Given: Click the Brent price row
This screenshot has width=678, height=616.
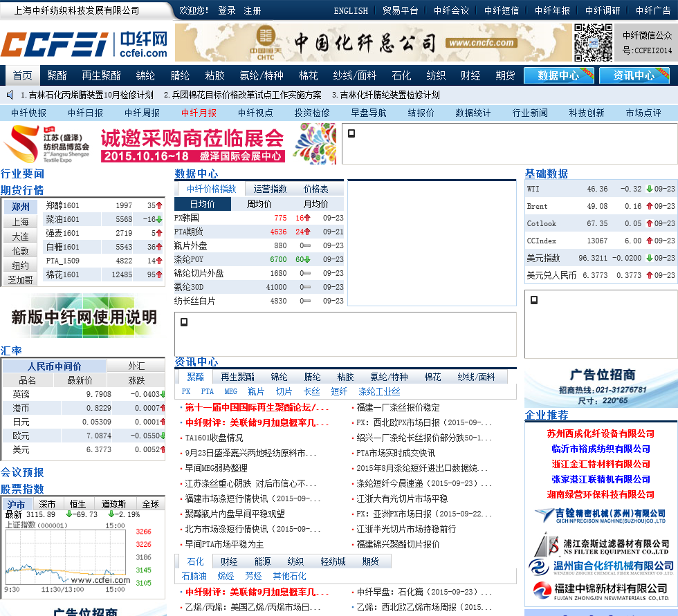Looking at the screenshot, I should pyautogui.click(x=601, y=206).
